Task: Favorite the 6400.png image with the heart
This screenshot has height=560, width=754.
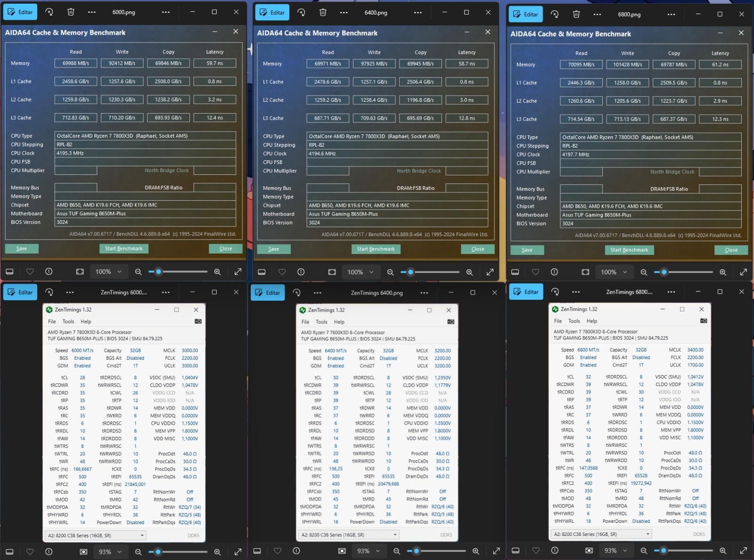Action: click(282, 272)
